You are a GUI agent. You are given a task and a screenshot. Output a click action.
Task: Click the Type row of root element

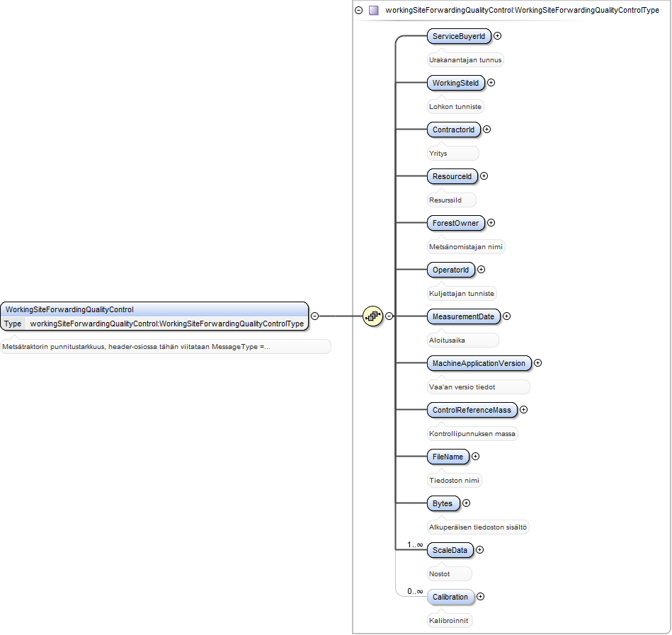tap(154, 324)
